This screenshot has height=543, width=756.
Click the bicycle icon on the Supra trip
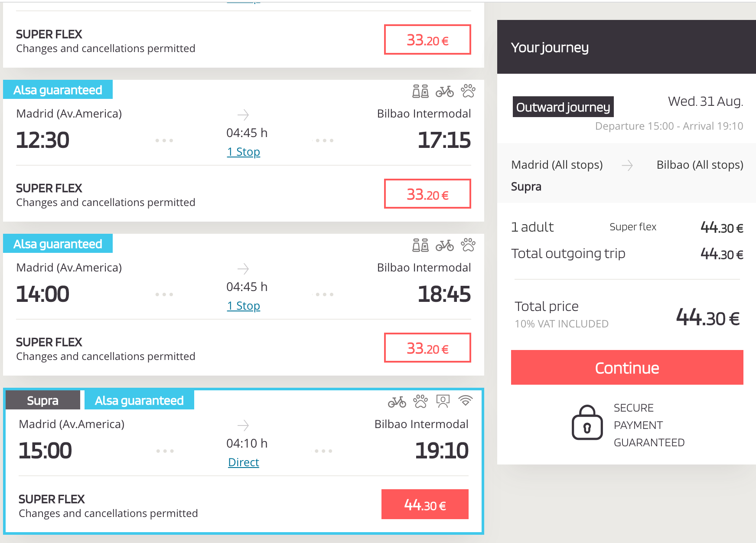pyautogui.click(x=397, y=402)
